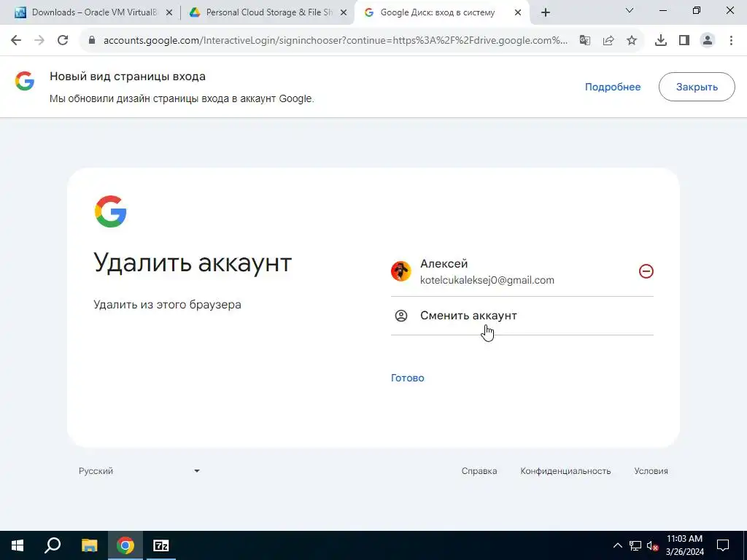Click the lock site info icon
747x560 pixels.
tap(92, 41)
